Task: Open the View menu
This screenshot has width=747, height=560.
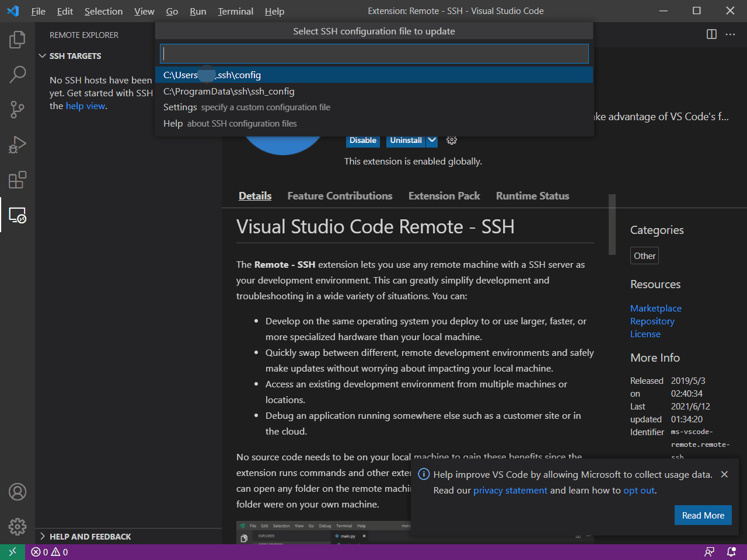Action: pos(144,11)
